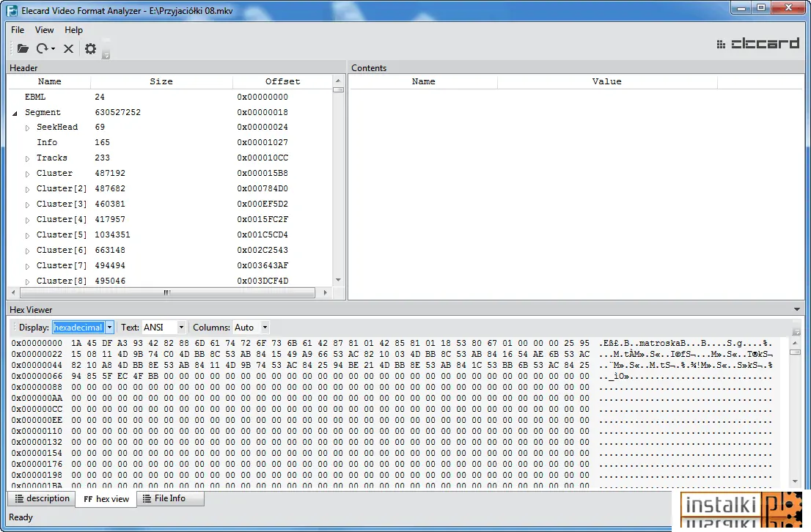Open settings via the gear icon
The width and height of the screenshot is (811, 532).
point(90,48)
